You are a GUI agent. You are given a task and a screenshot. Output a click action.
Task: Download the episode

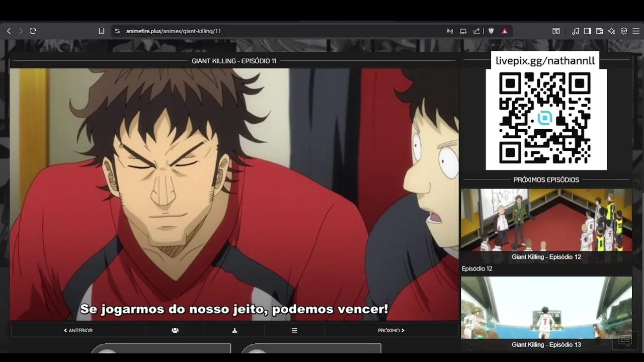pyautogui.click(x=234, y=330)
